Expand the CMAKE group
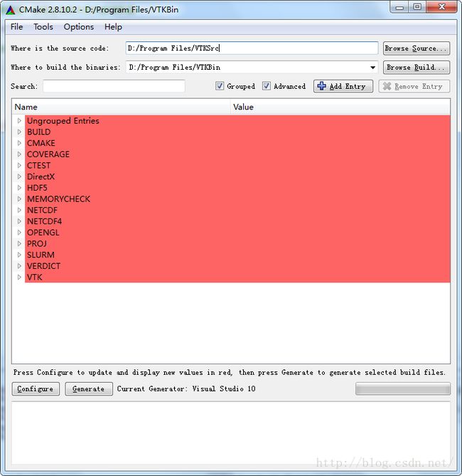Screen dimensions: 462x476 (x=19, y=143)
